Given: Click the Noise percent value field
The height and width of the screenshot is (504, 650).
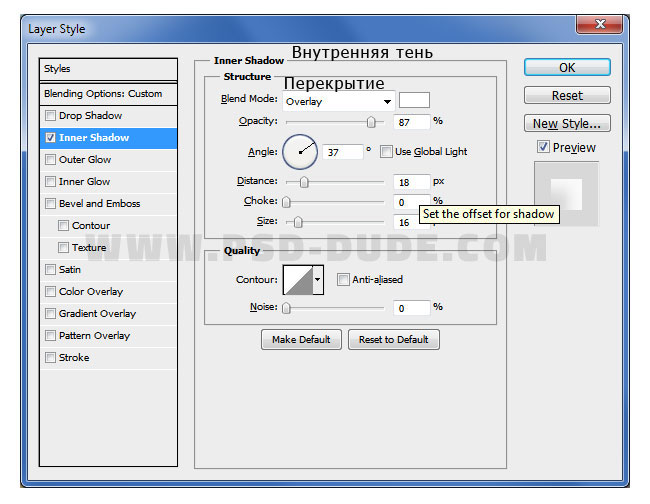Looking at the screenshot, I should 411,308.
